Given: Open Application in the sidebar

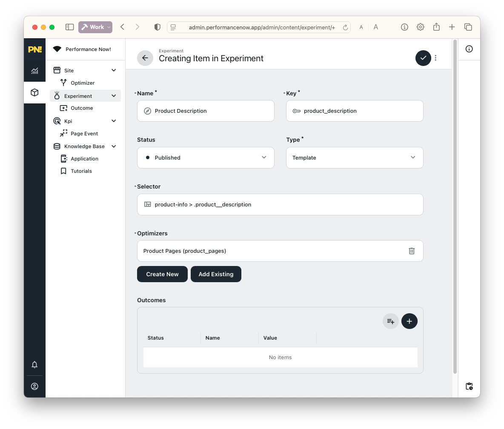Looking at the screenshot, I should (85, 158).
